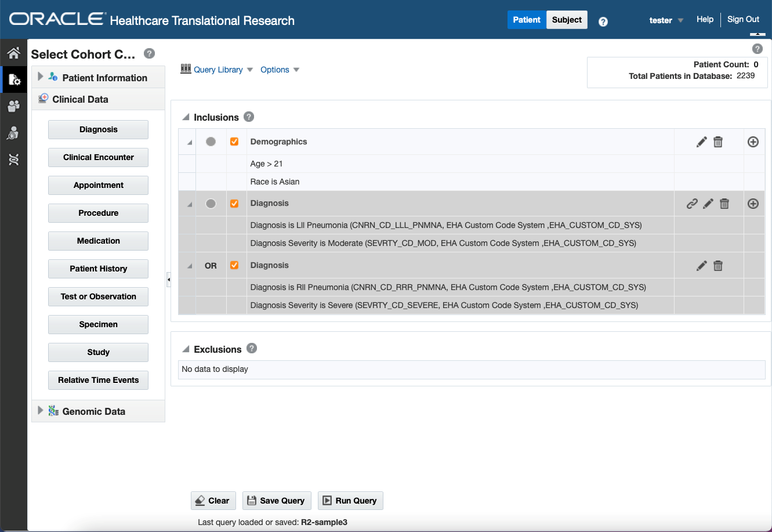Collapse the Inclusions section

point(186,117)
